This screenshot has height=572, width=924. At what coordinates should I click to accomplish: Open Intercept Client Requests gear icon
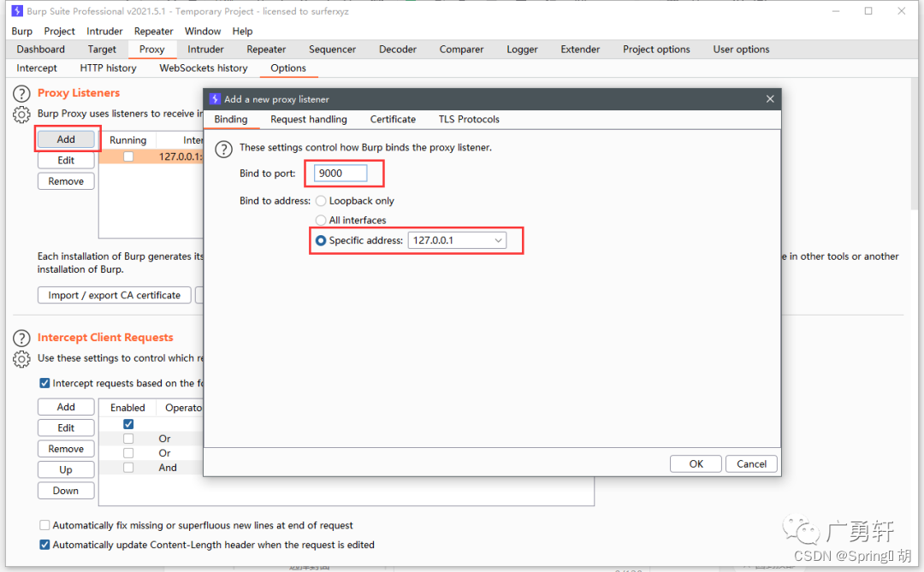[x=21, y=359]
